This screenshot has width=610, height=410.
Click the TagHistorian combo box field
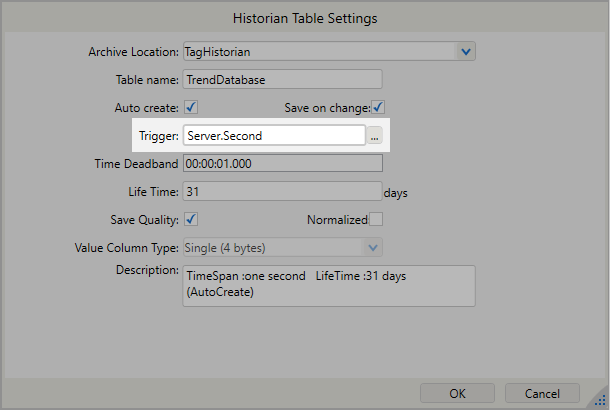[x=318, y=51]
